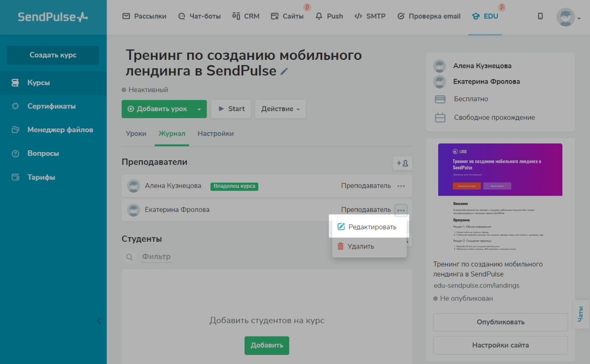Choose Удалить from the context menu
This screenshot has height=364, width=590.
click(x=369, y=246)
